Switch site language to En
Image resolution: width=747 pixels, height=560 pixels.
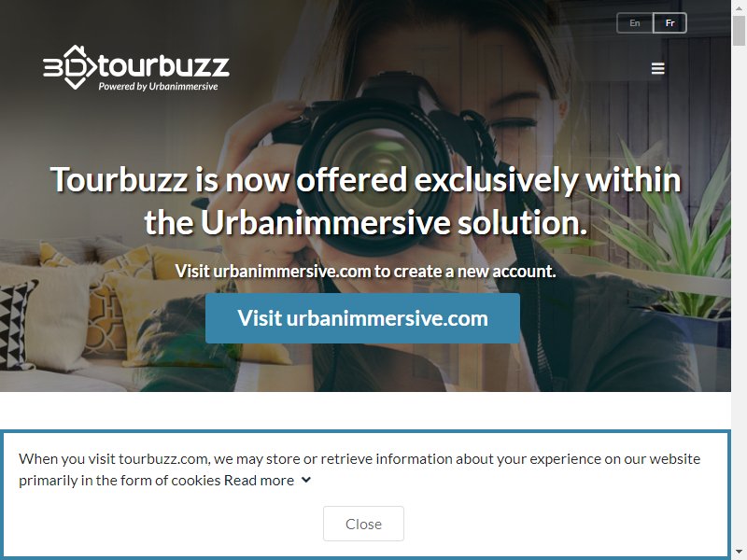click(635, 22)
